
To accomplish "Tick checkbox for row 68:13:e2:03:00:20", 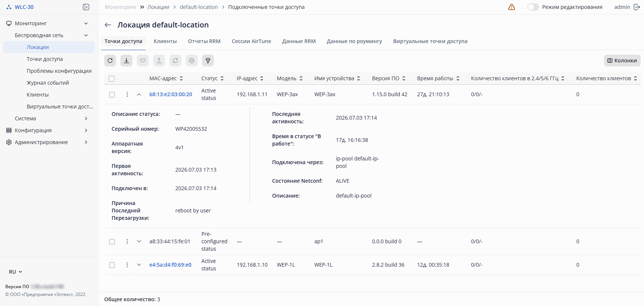I will pos(112,95).
